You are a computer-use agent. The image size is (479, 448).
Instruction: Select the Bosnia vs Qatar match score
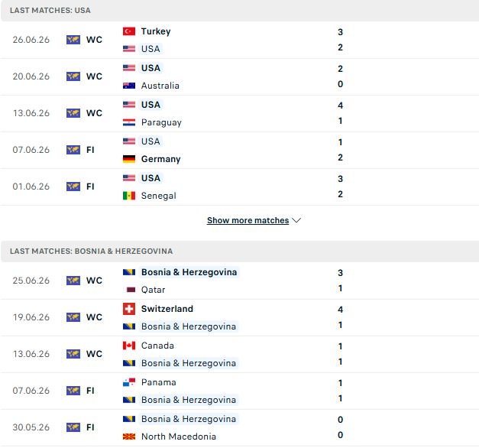(x=340, y=281)
